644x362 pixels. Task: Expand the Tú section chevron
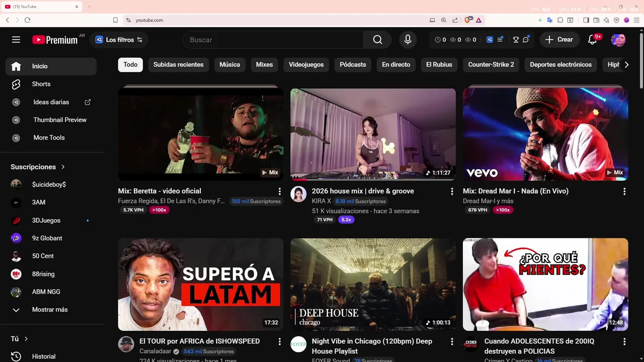tap(26, 339)
